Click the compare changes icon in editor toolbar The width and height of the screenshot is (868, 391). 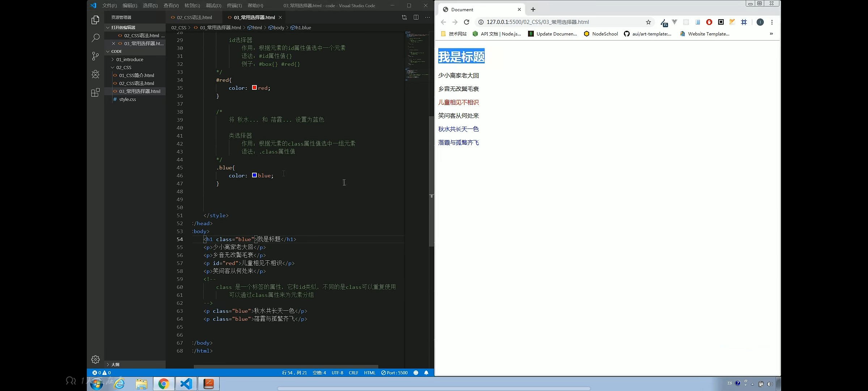pyautogui.click(x=404, y=17)
